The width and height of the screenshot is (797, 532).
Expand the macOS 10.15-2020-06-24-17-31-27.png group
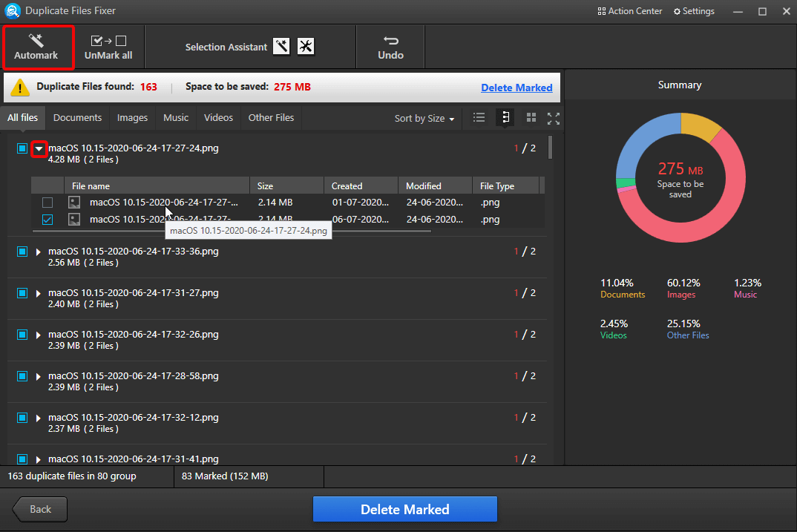(x=38, y=294)
